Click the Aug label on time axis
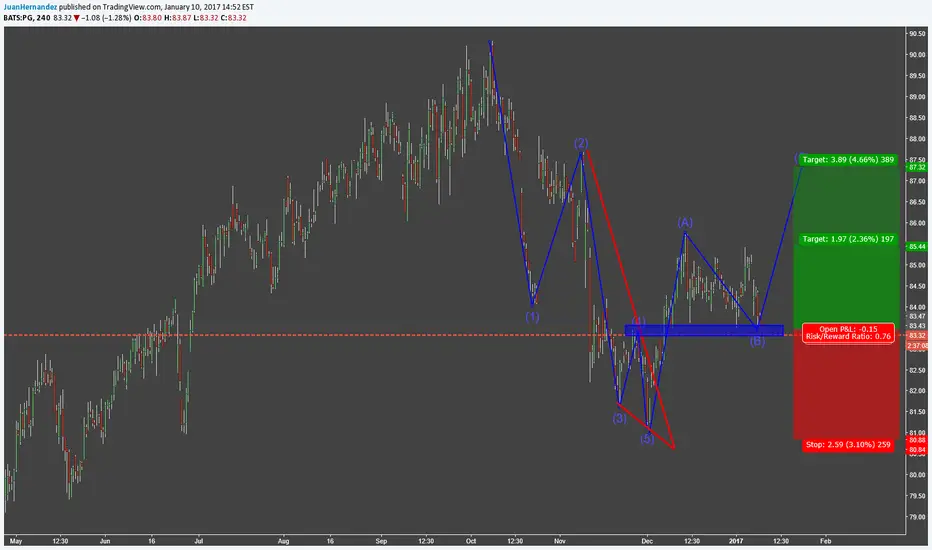 [x=284, y=541]
